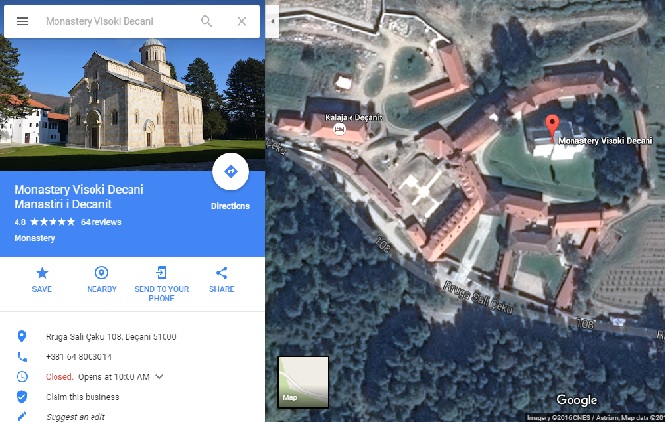Save the place with the star icon
Image resolution: width=665 pixels, height=422 pixels.
click(42, 279)
